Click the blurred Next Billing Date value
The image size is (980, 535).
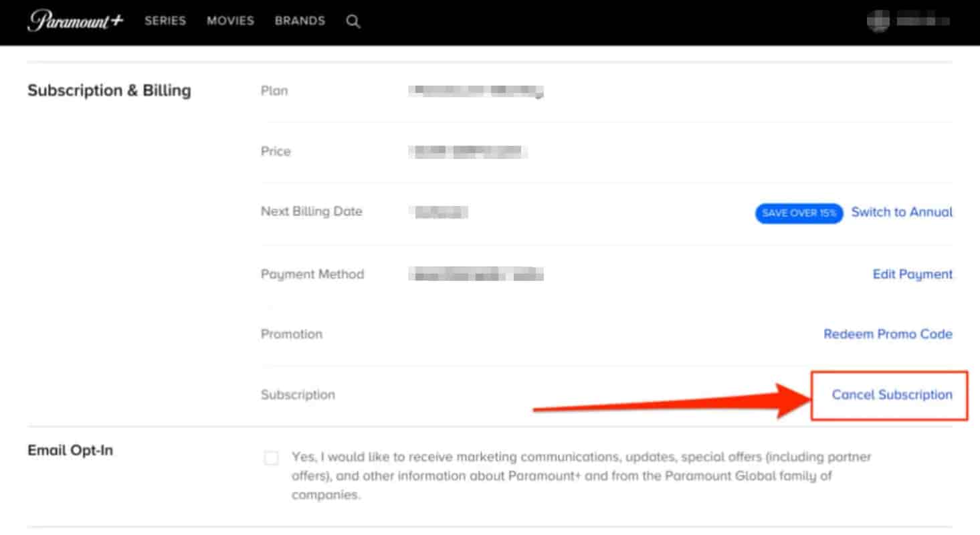pos(439,212)
